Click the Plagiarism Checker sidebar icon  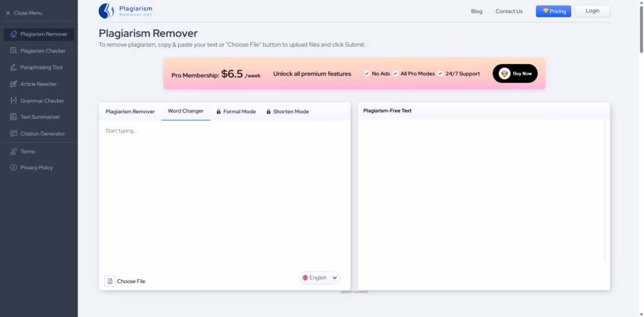click(x=14, y=51)
